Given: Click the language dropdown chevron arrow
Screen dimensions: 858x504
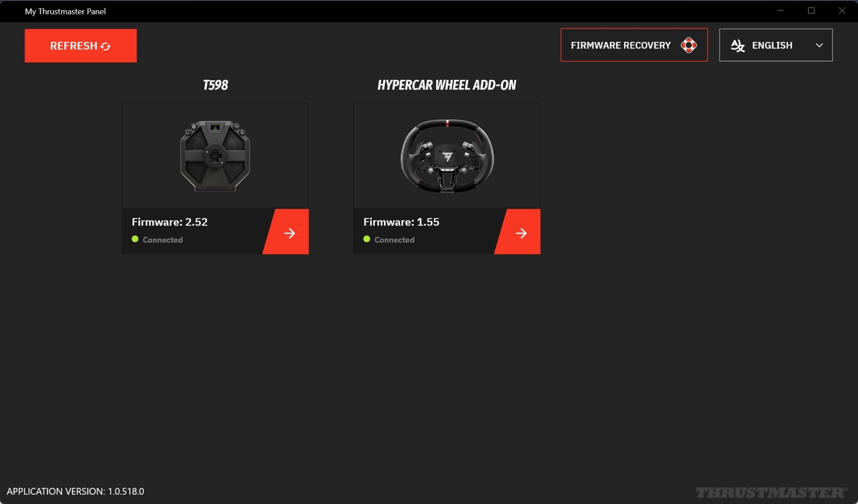Looking at the screenshot, I should (x=819, y=45).
